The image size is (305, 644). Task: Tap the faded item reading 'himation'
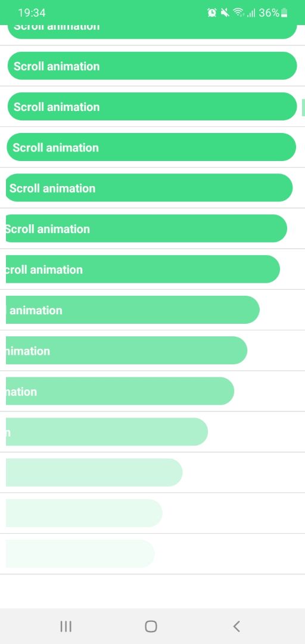[126, 351]
